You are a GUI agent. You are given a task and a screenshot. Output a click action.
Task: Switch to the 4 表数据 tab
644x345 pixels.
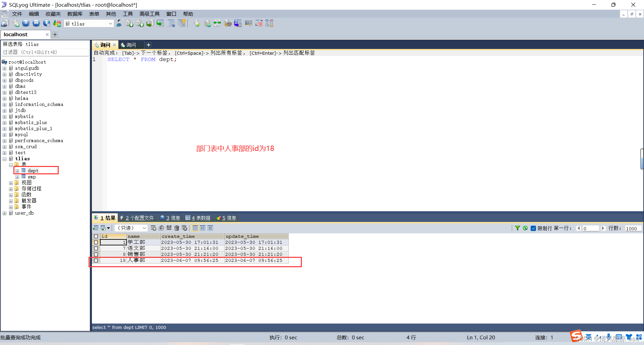[x=198, y=218]
